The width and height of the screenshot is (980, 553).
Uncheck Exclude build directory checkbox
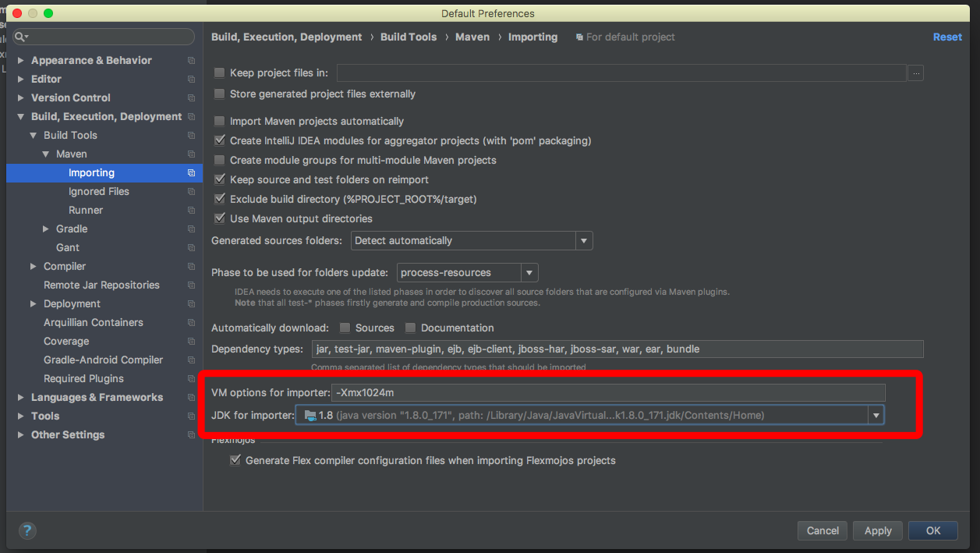(220, 200)
